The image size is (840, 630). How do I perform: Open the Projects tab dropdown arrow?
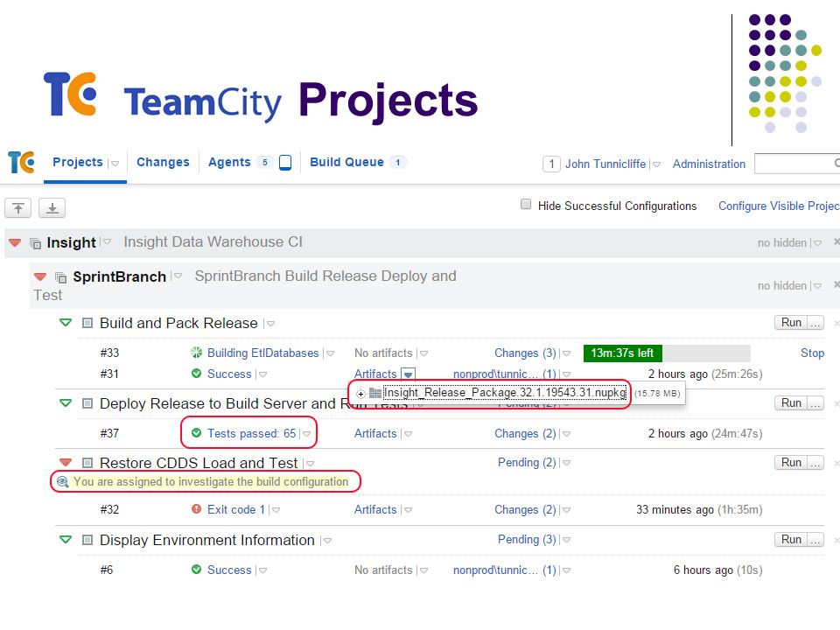(x=114, y=164)
